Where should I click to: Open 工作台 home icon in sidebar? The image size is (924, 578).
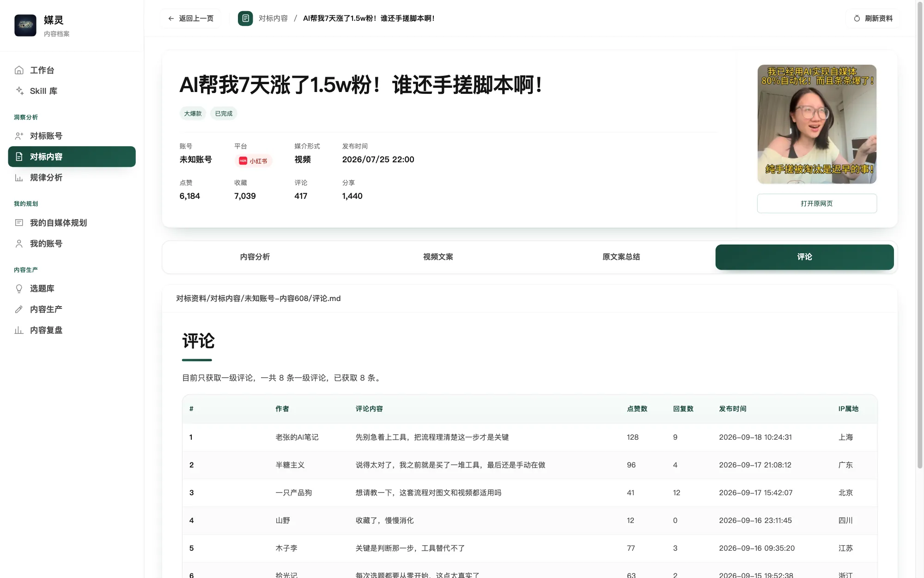[19, 70]
